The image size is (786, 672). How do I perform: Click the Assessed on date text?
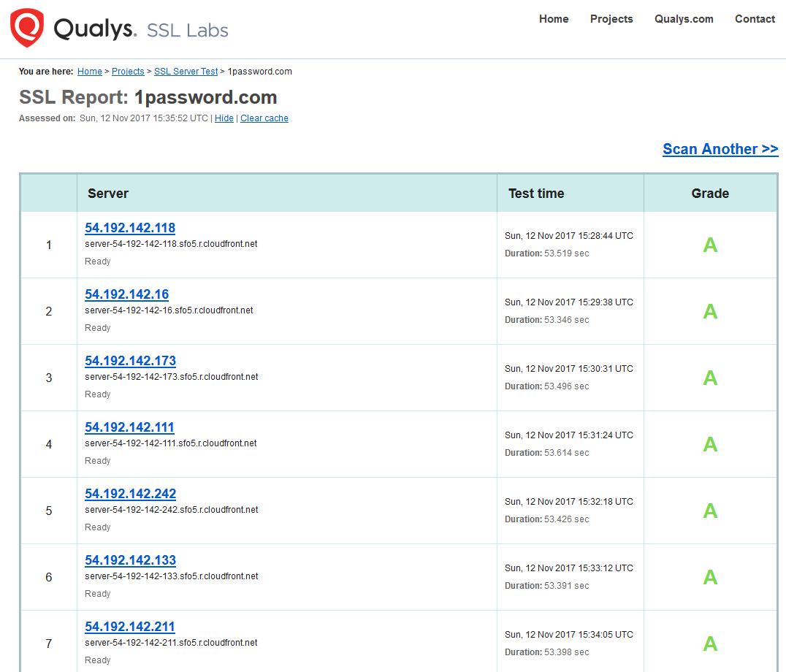click(144, 118)
